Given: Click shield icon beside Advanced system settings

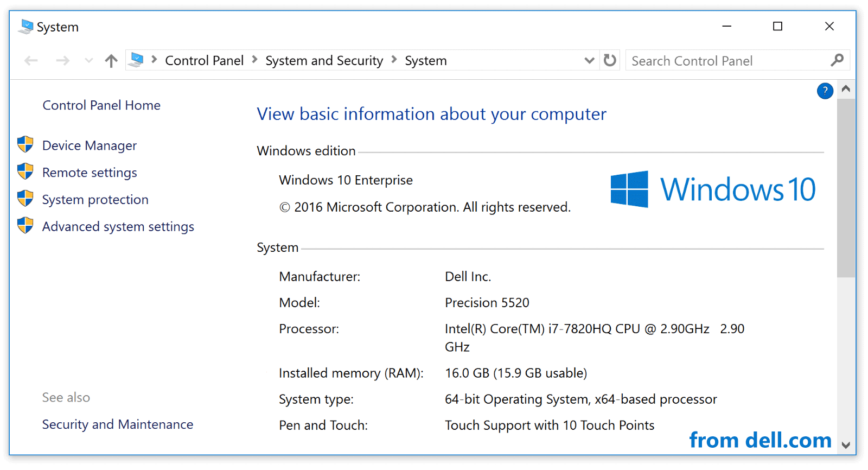Looking at the screenshot, I should 25,225.
